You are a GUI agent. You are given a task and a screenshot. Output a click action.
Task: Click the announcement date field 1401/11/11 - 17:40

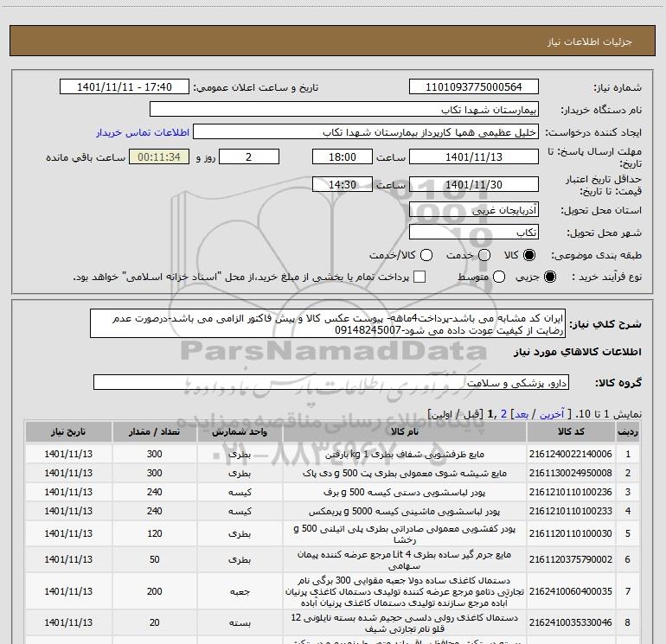[x=125, y=86]
